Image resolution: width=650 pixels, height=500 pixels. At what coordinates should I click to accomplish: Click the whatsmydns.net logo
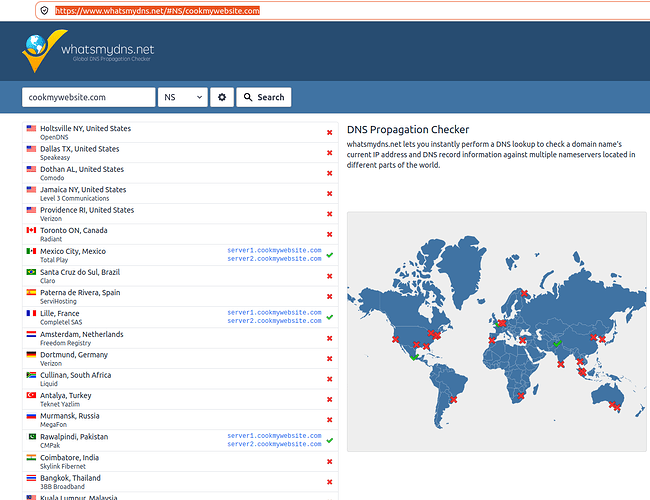88,51
